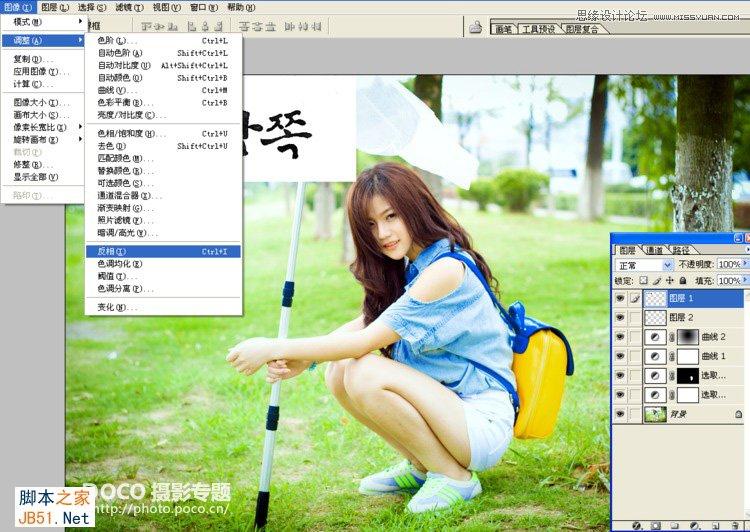Click the 填充 100% value field
750x532 pixels.
coord(729,281)
